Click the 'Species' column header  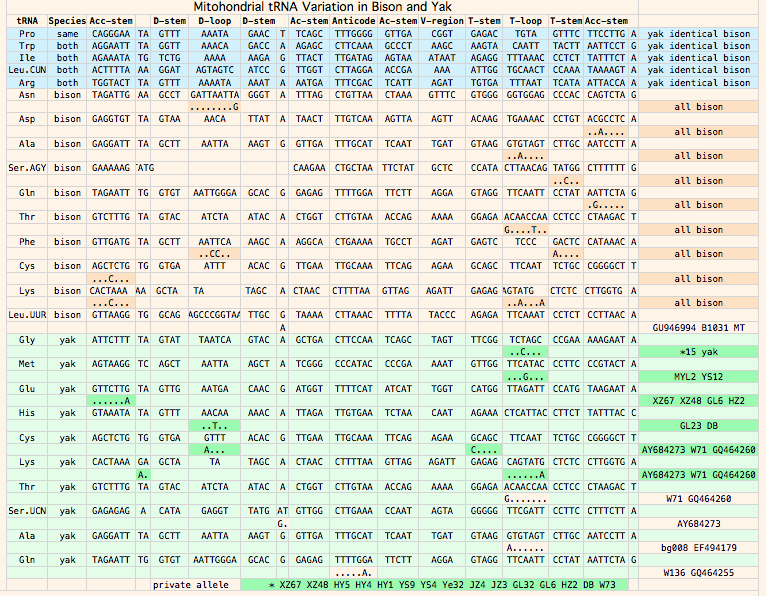67,21
